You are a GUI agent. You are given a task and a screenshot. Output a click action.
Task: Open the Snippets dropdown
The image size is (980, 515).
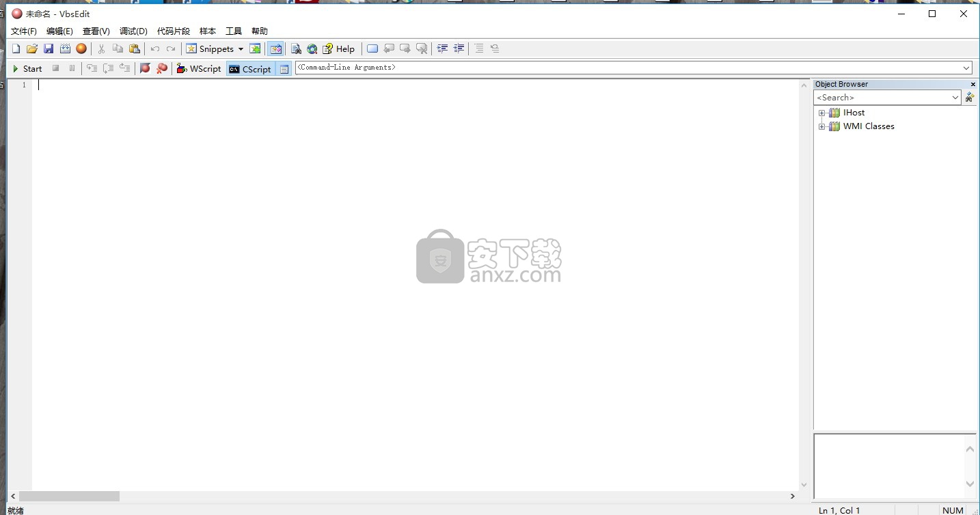point(241,48)
